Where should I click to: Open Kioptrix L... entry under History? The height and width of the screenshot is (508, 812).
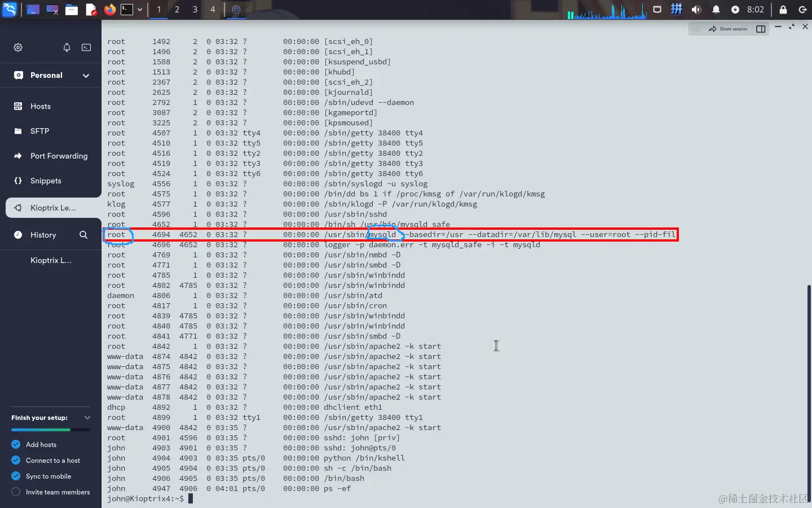point(51,260)
